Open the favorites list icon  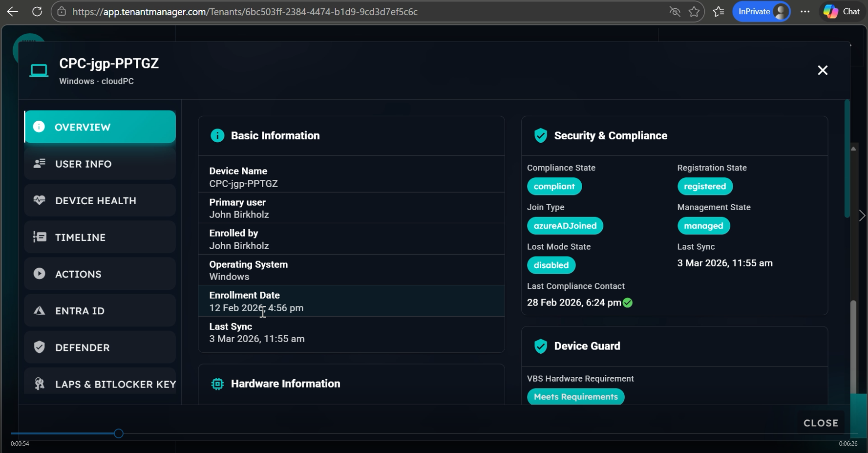[x=719, y=12]
